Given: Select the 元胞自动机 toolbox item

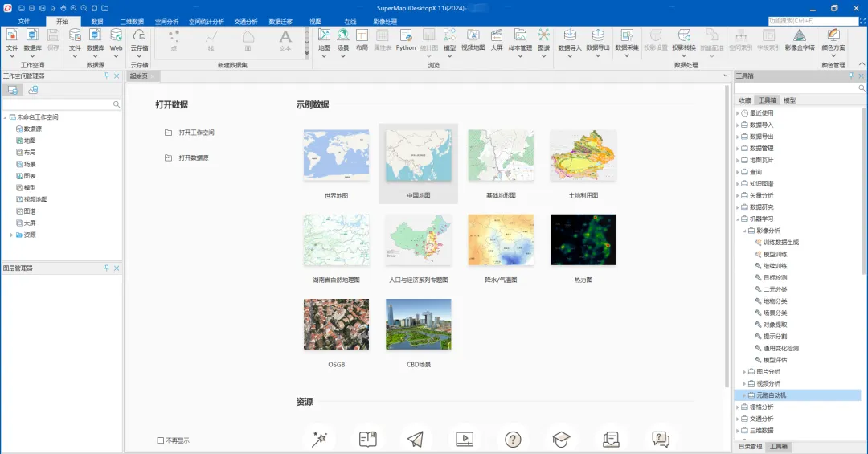Looking at the screenshot, I should coord(771,395).
